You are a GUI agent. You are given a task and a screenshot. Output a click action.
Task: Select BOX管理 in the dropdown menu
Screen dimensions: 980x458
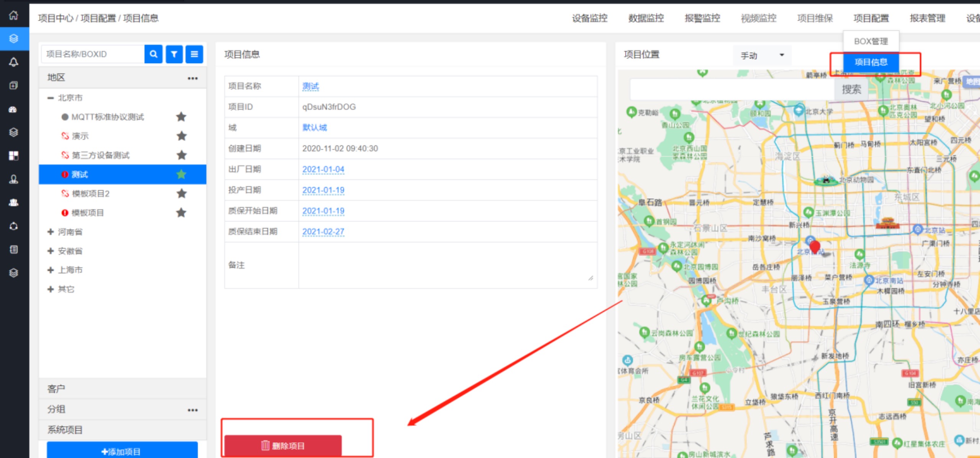(871, 41)
